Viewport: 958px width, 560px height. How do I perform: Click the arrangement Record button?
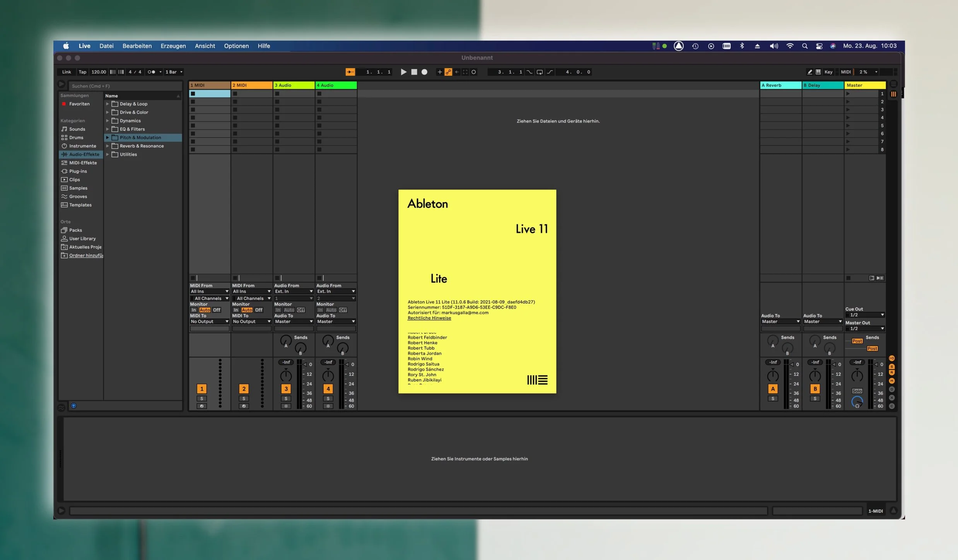click(x=424, y=72)
